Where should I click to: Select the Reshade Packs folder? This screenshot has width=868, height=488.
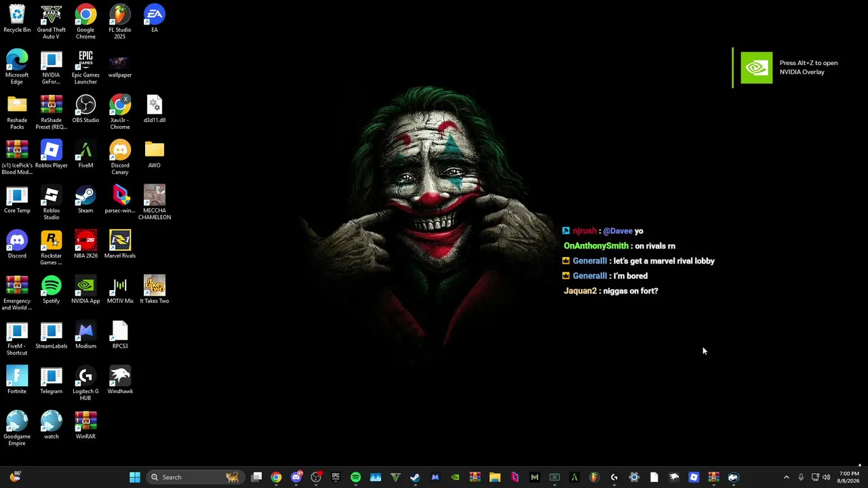click(x=17, y=113)
